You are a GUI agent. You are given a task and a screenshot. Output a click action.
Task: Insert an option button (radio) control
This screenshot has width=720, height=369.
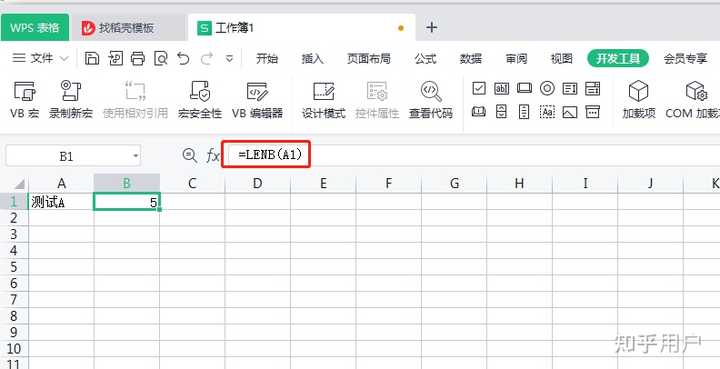click(547, 88)
